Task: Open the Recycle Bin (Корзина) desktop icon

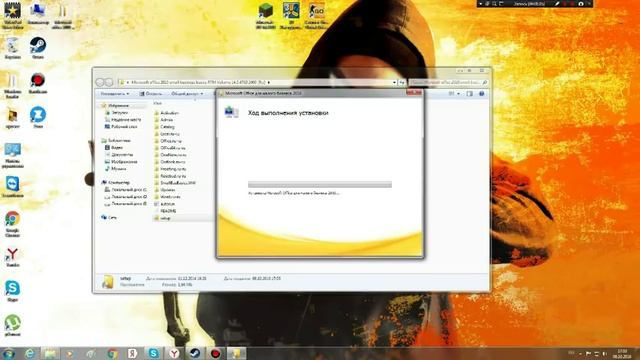Action: tap(13, 48)
